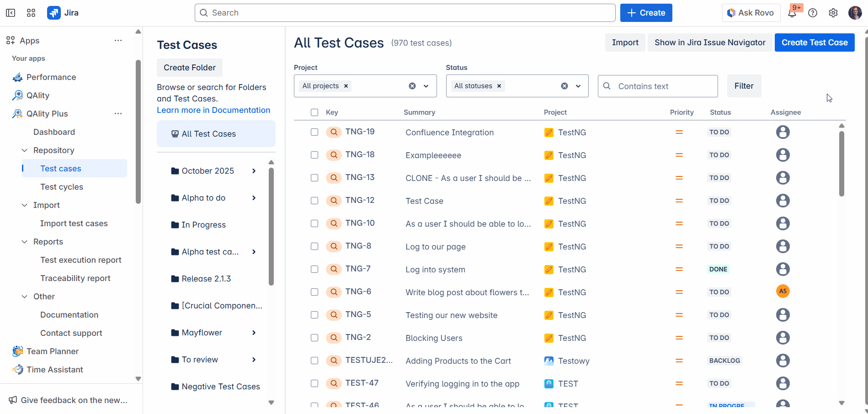Collapse the Repository section

[x=25, y=150]
